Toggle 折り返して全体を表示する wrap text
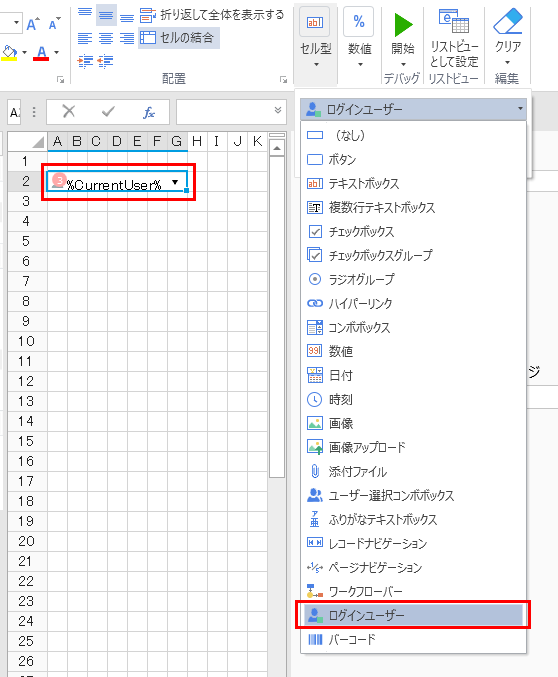Screen dimensions: 558x677 point(212,16)
